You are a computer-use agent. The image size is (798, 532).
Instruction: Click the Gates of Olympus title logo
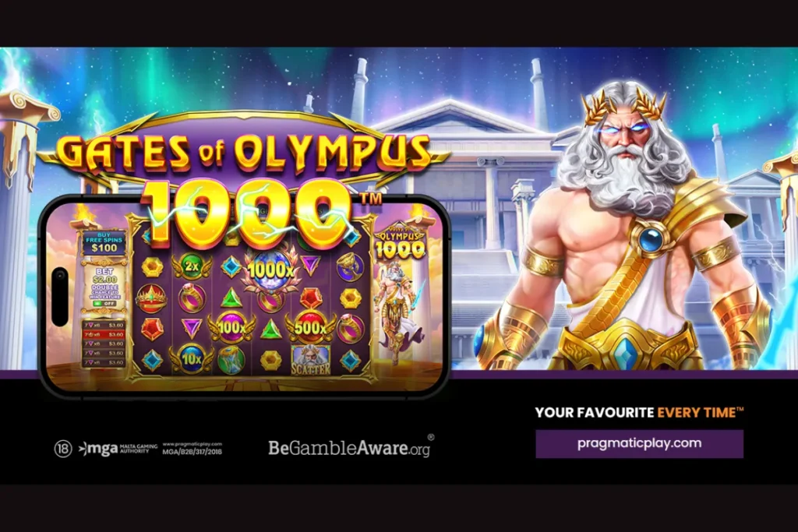point(243,153)
